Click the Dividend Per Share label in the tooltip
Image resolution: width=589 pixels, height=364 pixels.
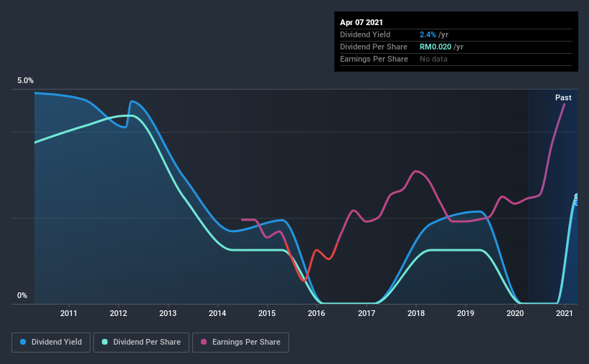click(x=373, y=47)
